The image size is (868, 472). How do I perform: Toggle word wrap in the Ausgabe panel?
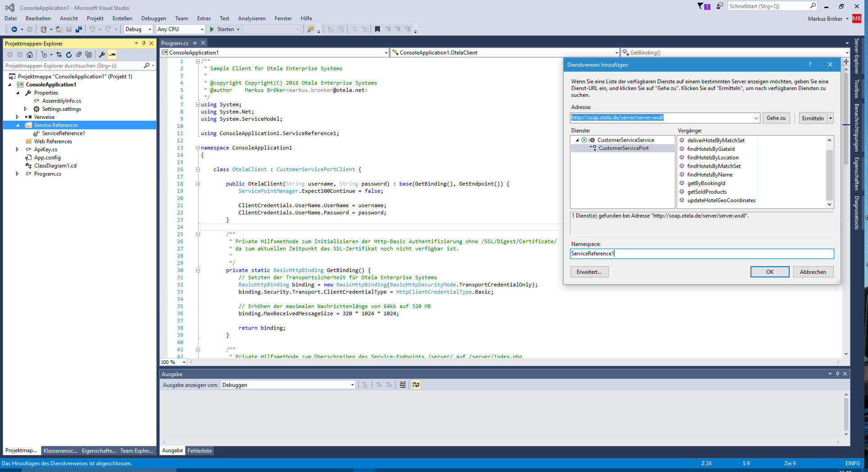(x=416, y=385)
